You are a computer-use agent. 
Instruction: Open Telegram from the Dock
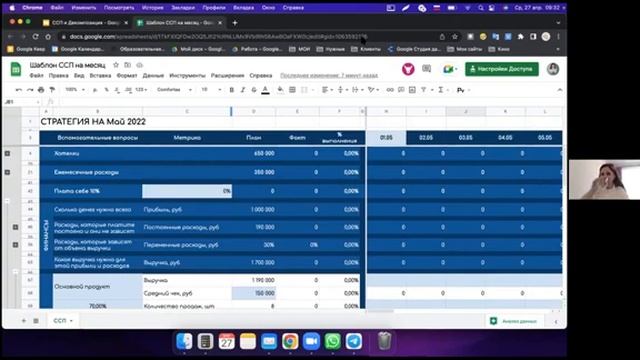(x=354, y=341)
